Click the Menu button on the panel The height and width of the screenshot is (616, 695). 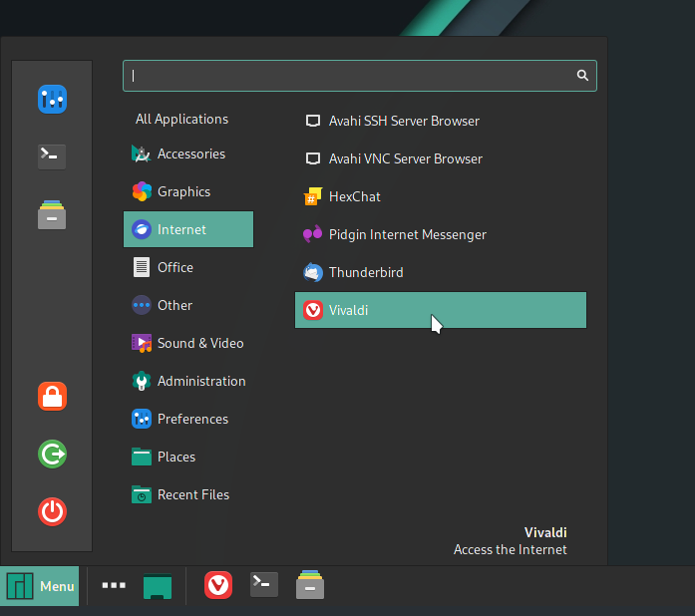coord(41,586)
